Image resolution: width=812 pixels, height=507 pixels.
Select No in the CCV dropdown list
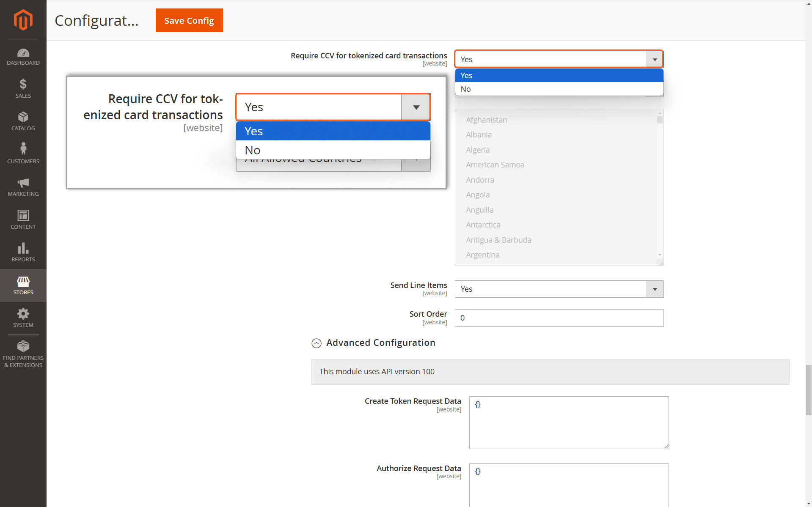coord(559,89)
